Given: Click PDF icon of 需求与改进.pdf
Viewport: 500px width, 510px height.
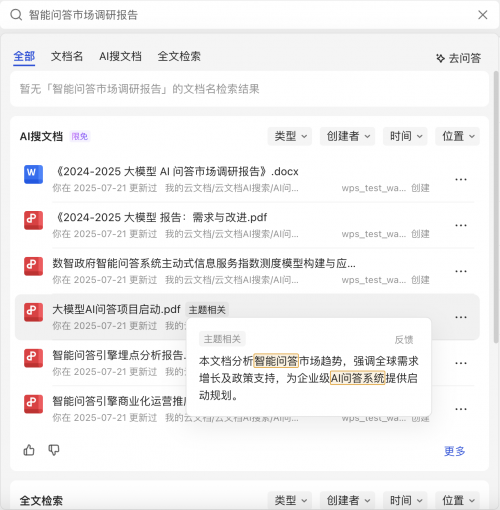Looking at the screenshot, I should pos(33,220).
